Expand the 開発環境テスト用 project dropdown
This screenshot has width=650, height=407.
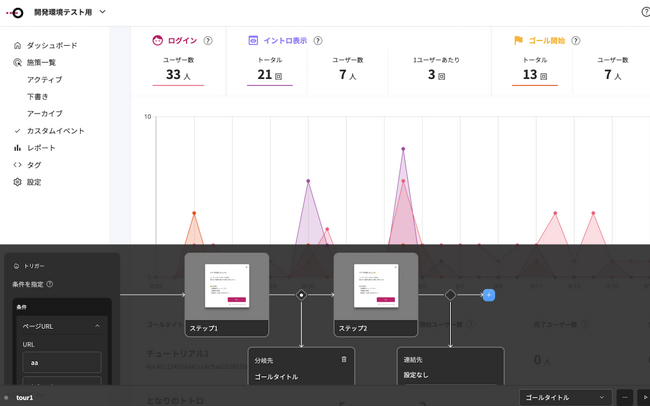[x=103, y=12]
